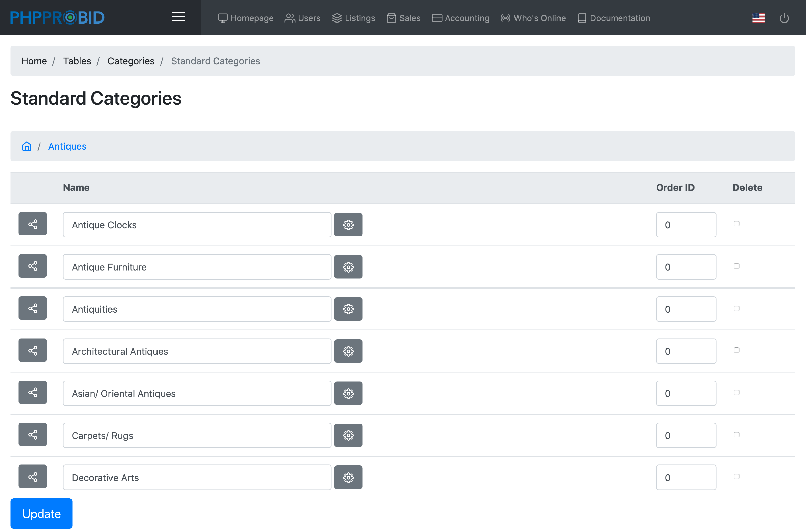Expand the Listings menu in navbar
Screen dimensions: 806x532
click(354, 18)
